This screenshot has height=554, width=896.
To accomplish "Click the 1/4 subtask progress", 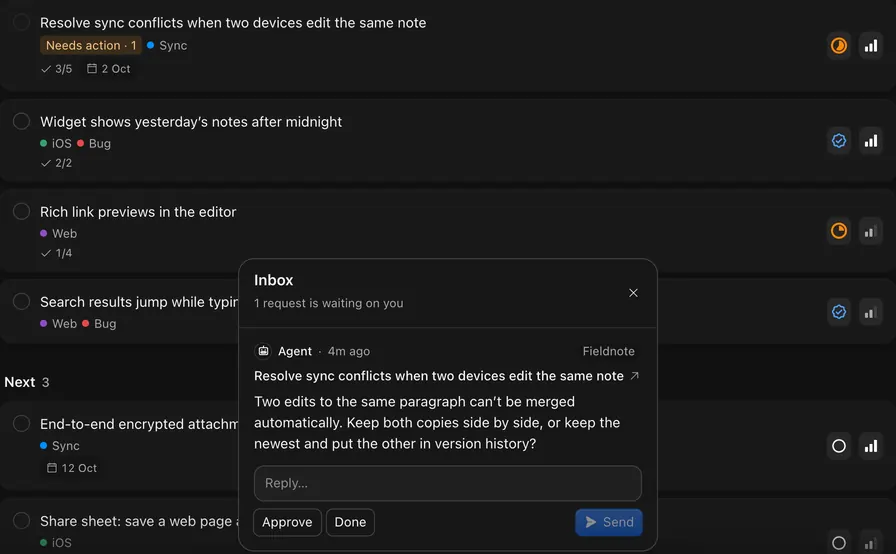I will pos(57,253).
